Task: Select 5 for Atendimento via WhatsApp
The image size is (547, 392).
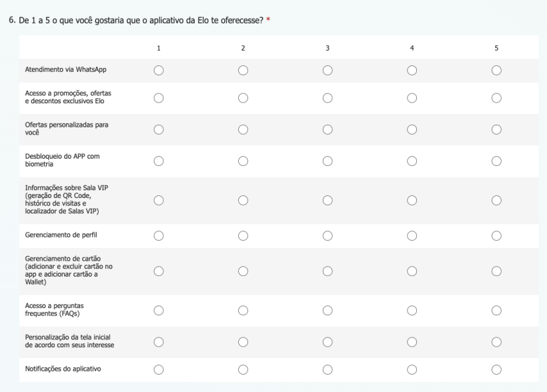Action: (x=496, y=70)
